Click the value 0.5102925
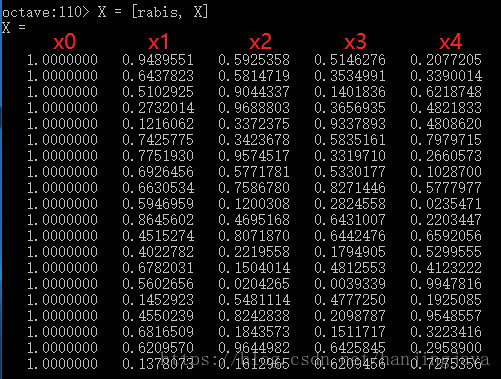 pyautogui.click(x=158, y=92)
